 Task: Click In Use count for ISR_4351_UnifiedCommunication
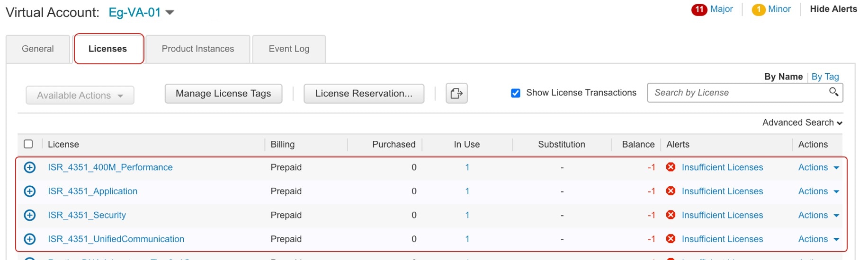pyautogui.click(x=467, y=239)
